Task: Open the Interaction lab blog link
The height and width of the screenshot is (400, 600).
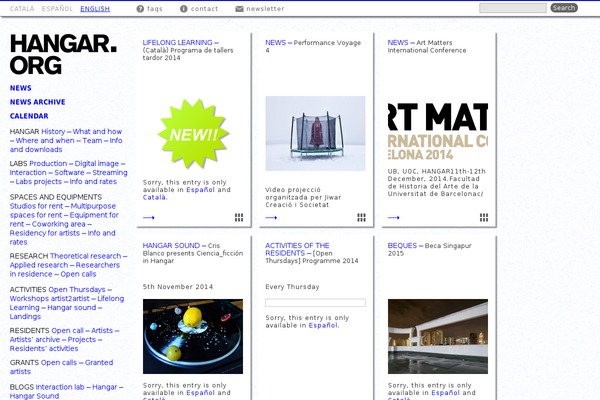Action: click(x=60, y=387)
